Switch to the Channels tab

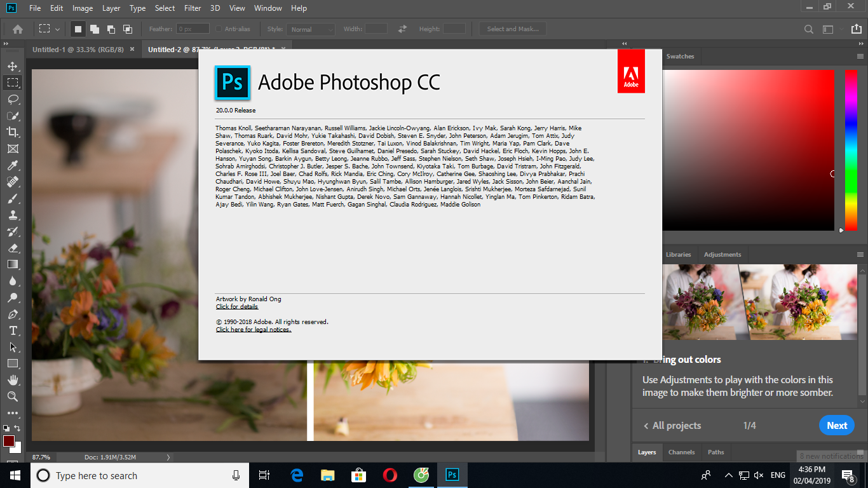[682, 452]
